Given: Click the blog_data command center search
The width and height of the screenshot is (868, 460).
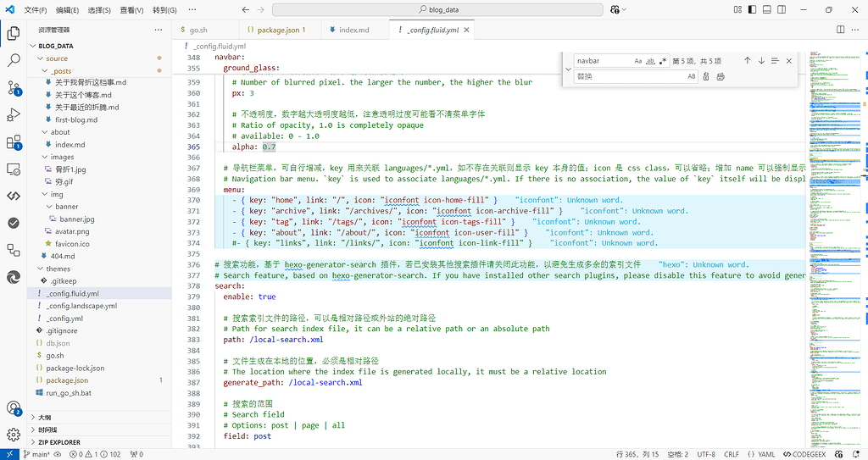Looking at the screenshot, I should pos(437,9).
